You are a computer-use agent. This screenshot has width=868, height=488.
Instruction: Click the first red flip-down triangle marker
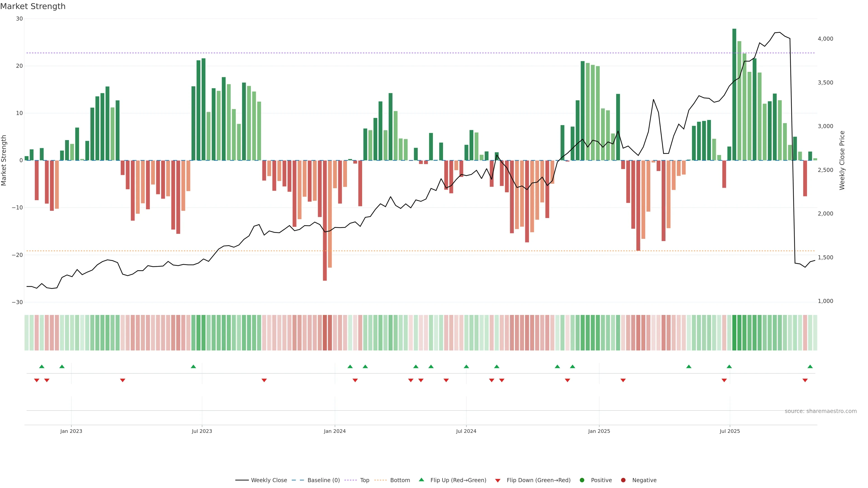coord(37,380)
